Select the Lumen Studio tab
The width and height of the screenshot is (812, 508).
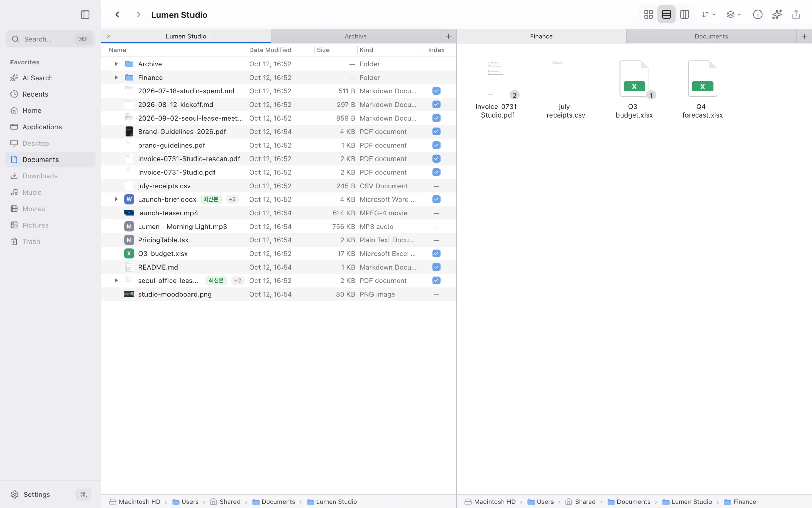click(186, 36)
